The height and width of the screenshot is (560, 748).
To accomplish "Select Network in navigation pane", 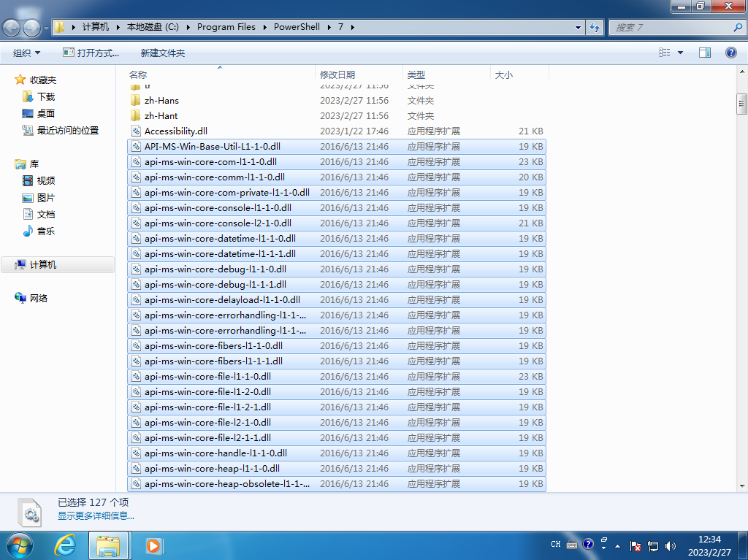I will point(31,298).
